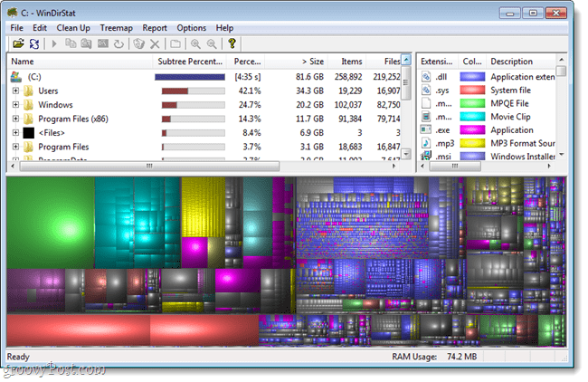Click the Refresh Selected toolbar icon

[x=119, y=44]
